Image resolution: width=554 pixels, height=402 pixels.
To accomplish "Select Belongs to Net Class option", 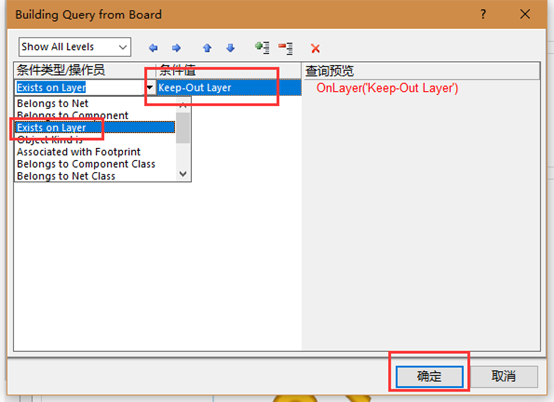I will click(95, 176).
